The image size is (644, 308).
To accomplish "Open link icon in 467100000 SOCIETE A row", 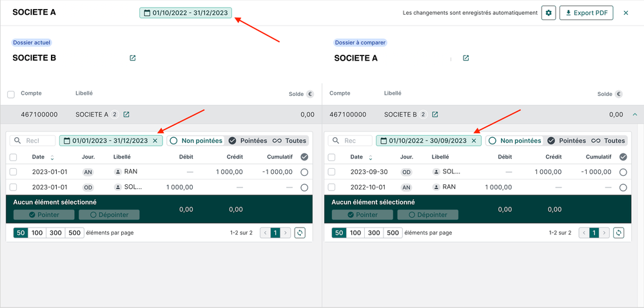I will tap(126, 115).
